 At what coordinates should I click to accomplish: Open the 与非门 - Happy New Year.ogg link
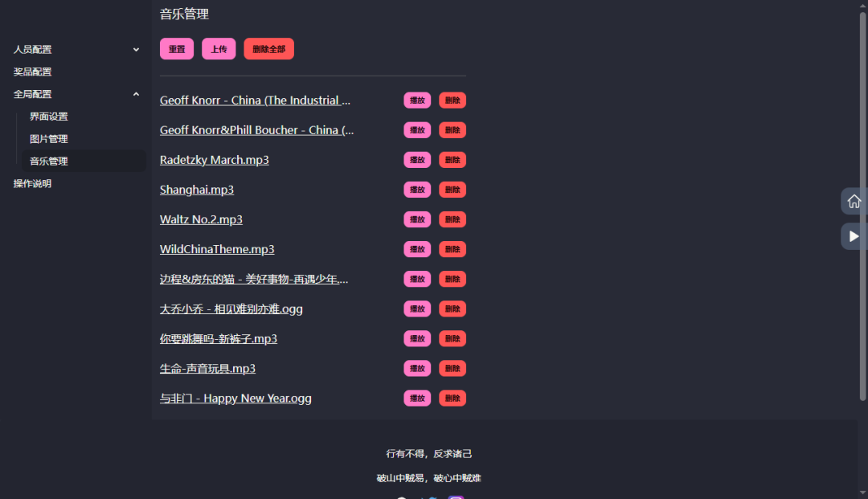tap(235, 398)
